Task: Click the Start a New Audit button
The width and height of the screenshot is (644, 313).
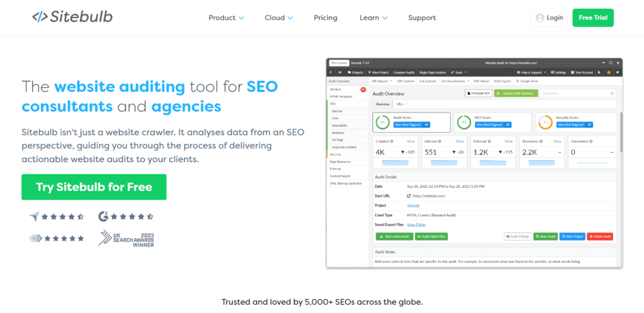Action: 394,236
